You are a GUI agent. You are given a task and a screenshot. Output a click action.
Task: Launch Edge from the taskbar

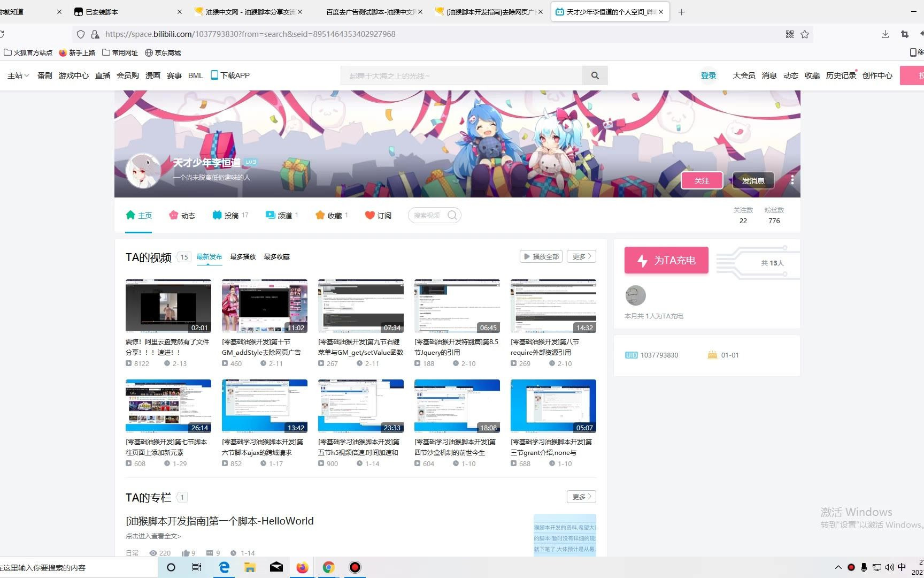click(224, 567)
